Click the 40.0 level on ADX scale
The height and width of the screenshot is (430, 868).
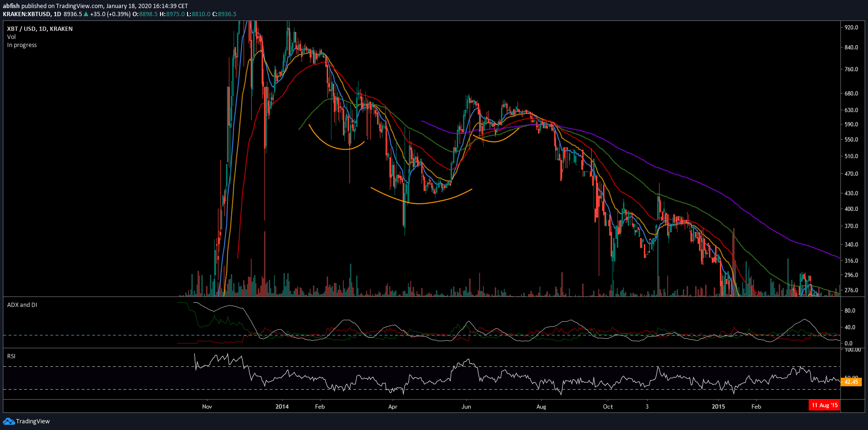(x=850, y=327)
